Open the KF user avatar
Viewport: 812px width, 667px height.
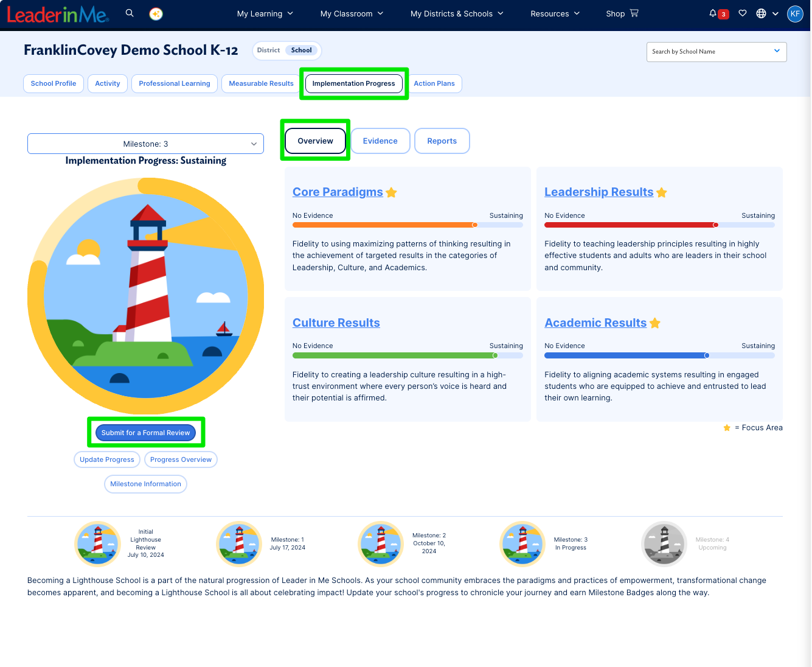(795, 13)
